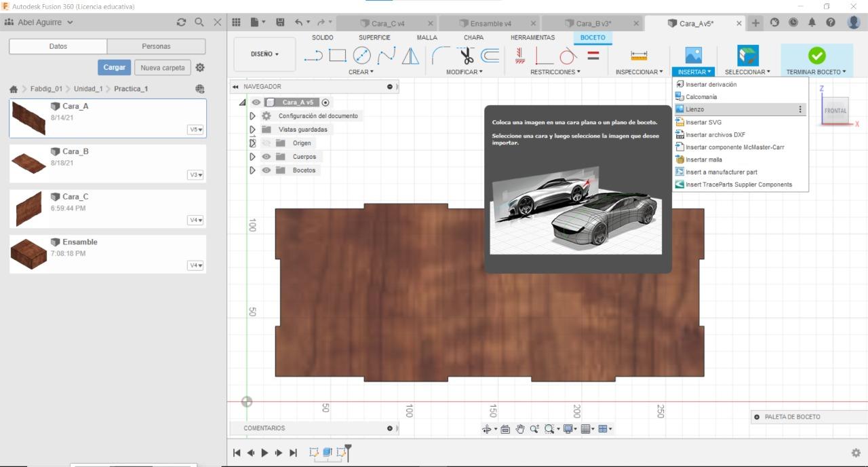Choose Insertar SVG from Insert menu
The width and height of the screenshot is (868, 467).
(x=703, y=122)
